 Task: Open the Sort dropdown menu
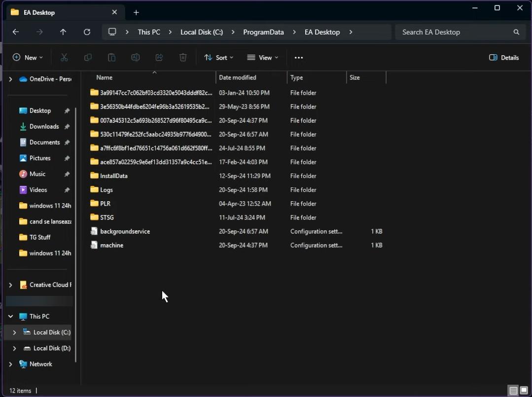[x=219, y=58]
